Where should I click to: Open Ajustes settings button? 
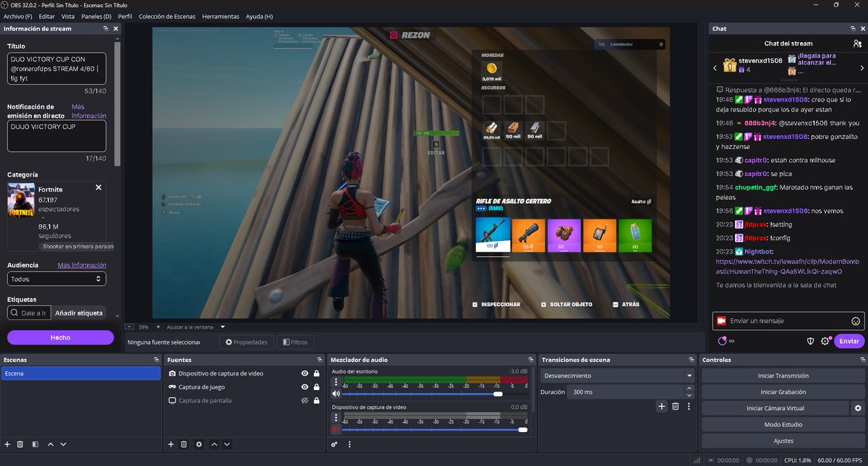(x=783, y=441)
